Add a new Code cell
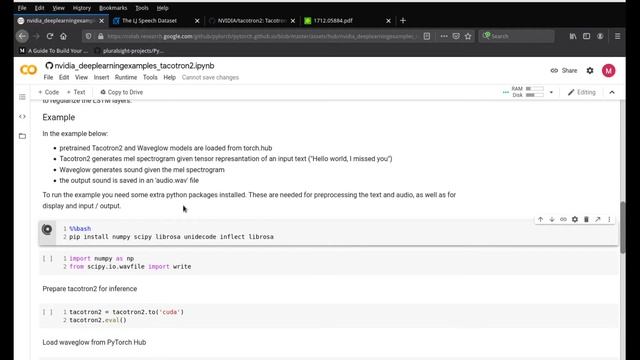 pos(49,92)
